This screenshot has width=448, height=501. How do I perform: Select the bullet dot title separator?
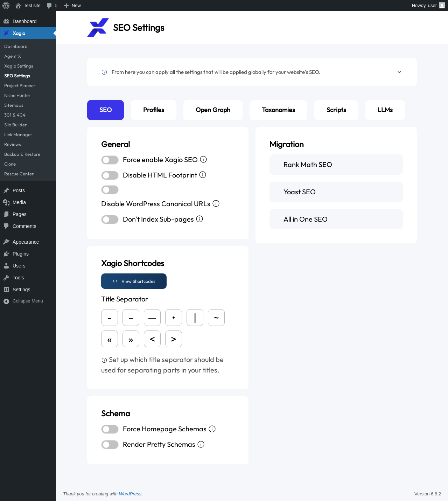(174, 318)
